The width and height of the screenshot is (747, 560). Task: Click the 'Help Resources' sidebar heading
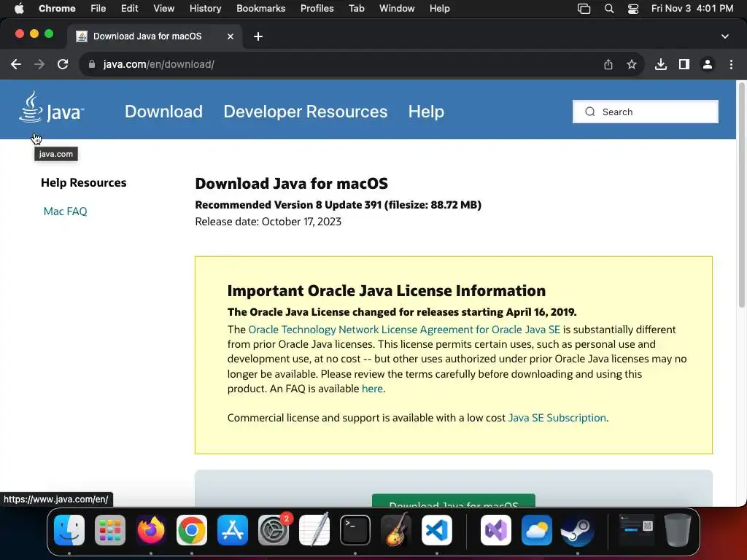coord(83,183)
